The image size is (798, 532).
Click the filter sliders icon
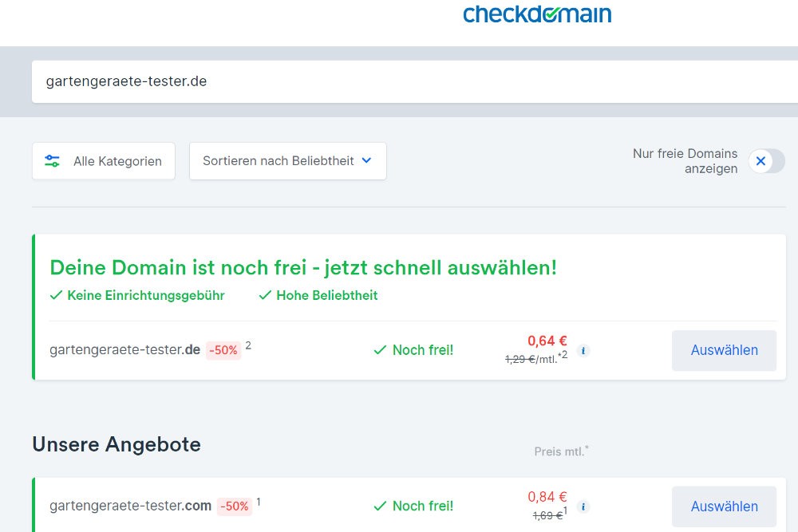(53, 161)
